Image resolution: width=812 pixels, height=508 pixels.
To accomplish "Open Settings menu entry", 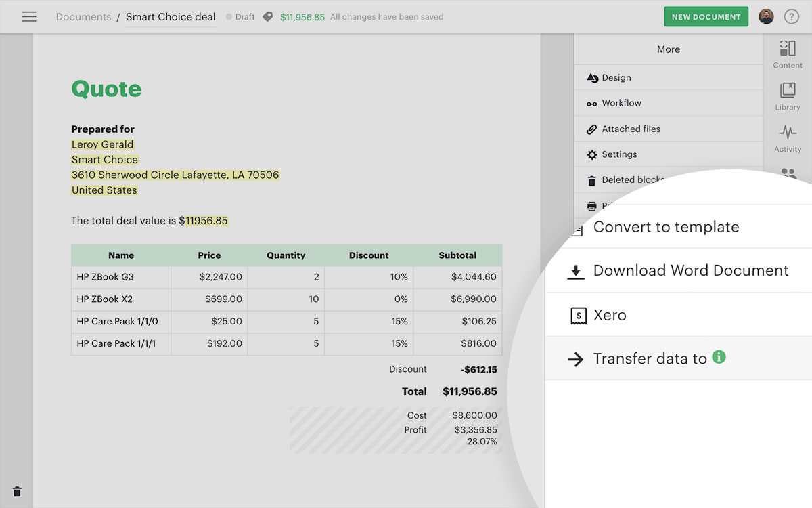I will coord(669,154).
